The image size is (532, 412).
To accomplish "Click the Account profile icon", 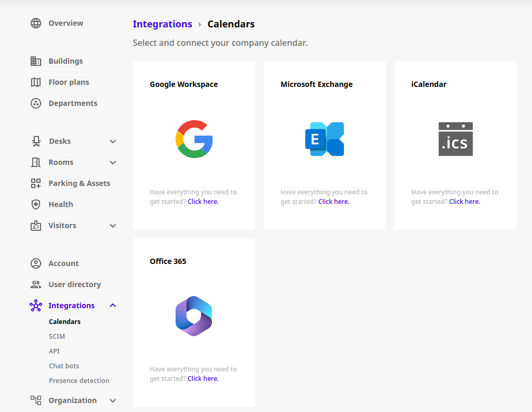I will [36, 263].
